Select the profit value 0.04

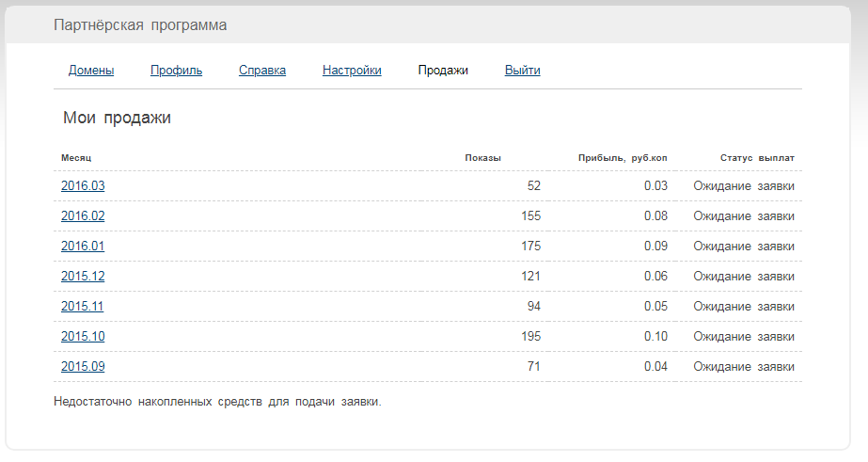pyautogui.click(x=656, y=366)
